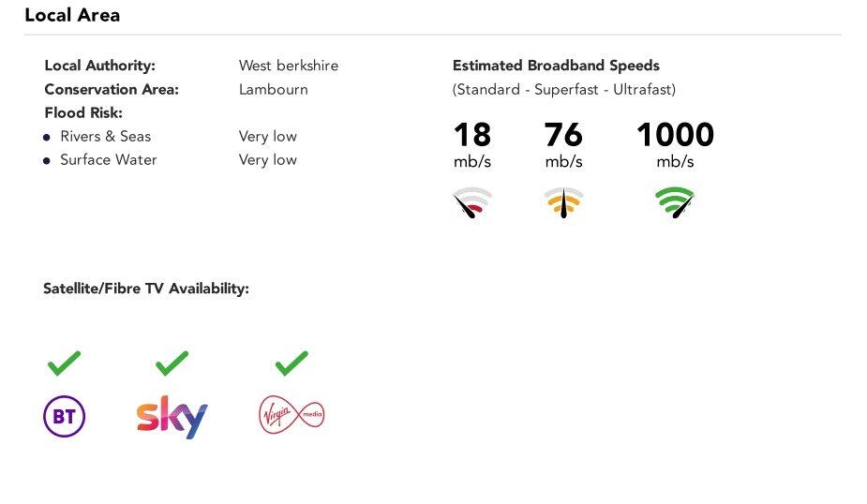
Task: Click the green ultrafast speed gauge icon
Action: [x=675, y=202]
